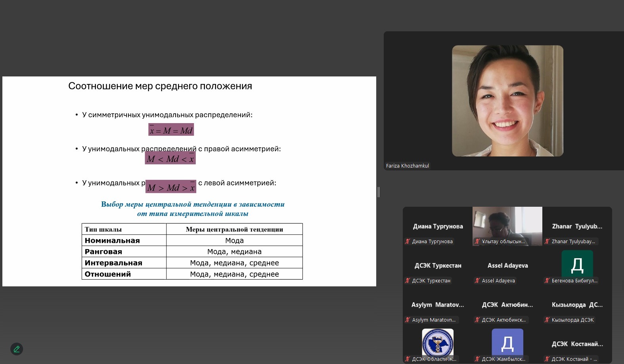Select the ДСЭК Костанай participant tile
The height and width of the screenshot is (364, 624).
click(577, 344)
